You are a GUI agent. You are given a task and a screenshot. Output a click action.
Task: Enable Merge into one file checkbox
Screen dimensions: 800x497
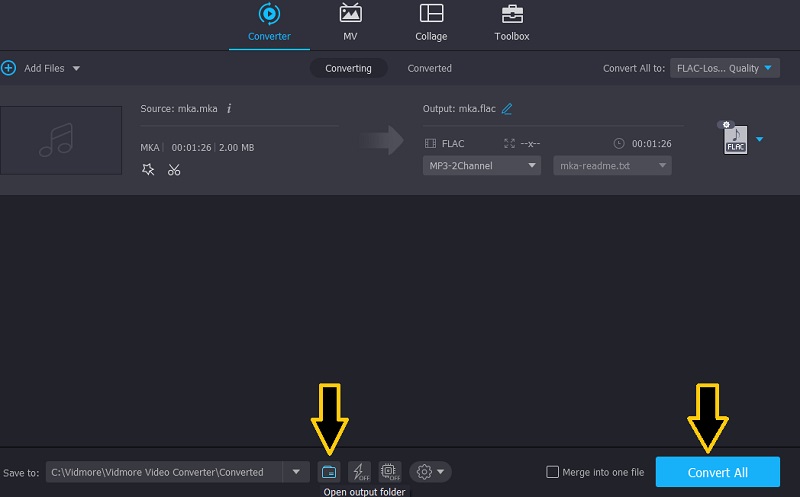pos(553,472)
